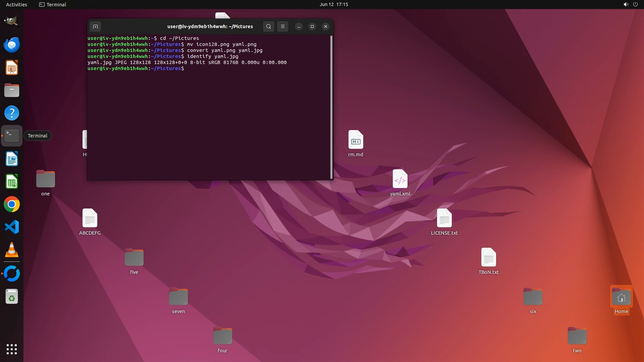Expand system menu with volume icon
The height and width of the screenshot is (362, 644).
pyautogui.click(x=626, y=4)
